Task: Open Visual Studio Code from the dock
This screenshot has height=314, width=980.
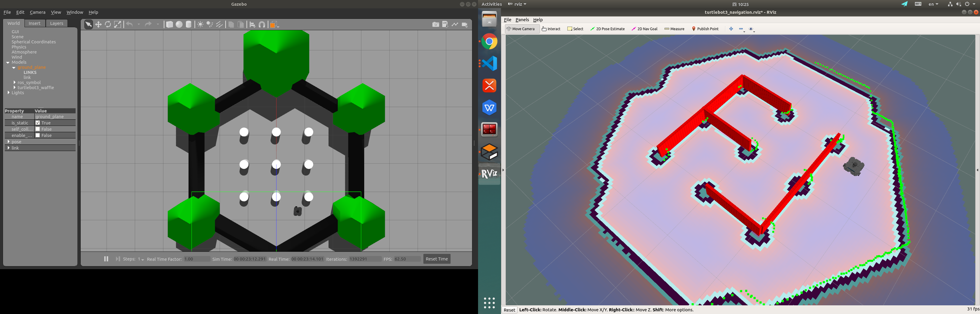Action: 489,64
